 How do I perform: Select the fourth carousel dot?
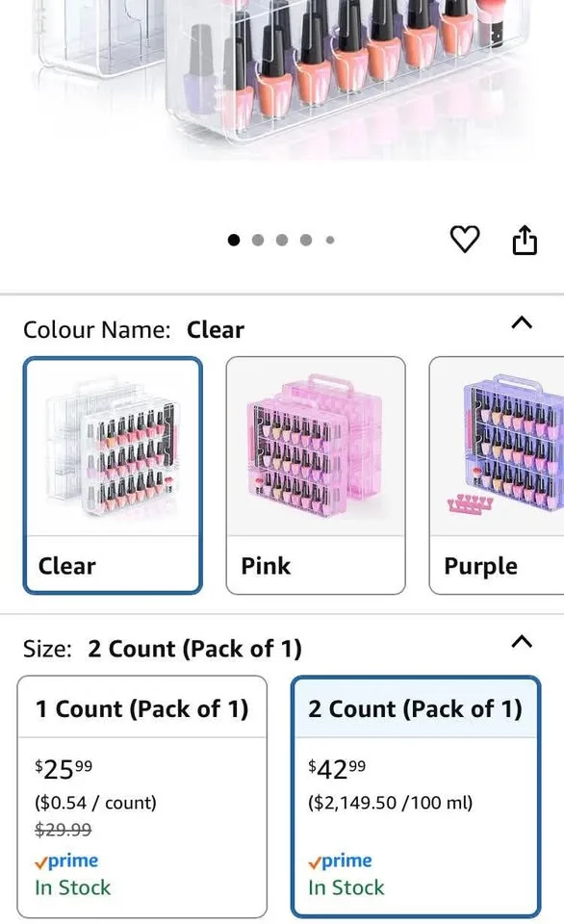tap(306, 239)
